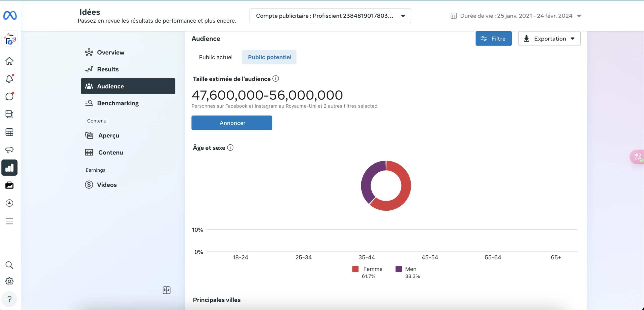Click the 38.3% Men percentage
Viewport: 644px width, 310px height.
[412, 276]
